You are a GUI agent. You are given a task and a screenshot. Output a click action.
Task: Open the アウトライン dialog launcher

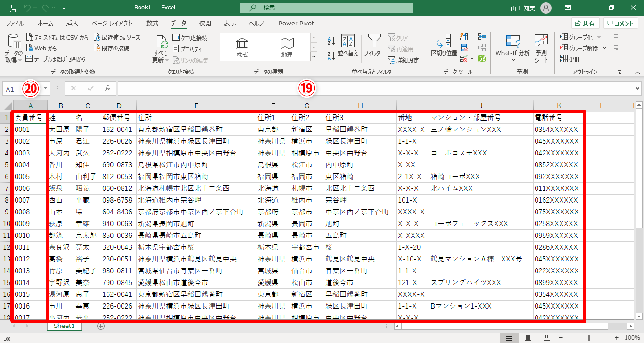pos(619,72)
